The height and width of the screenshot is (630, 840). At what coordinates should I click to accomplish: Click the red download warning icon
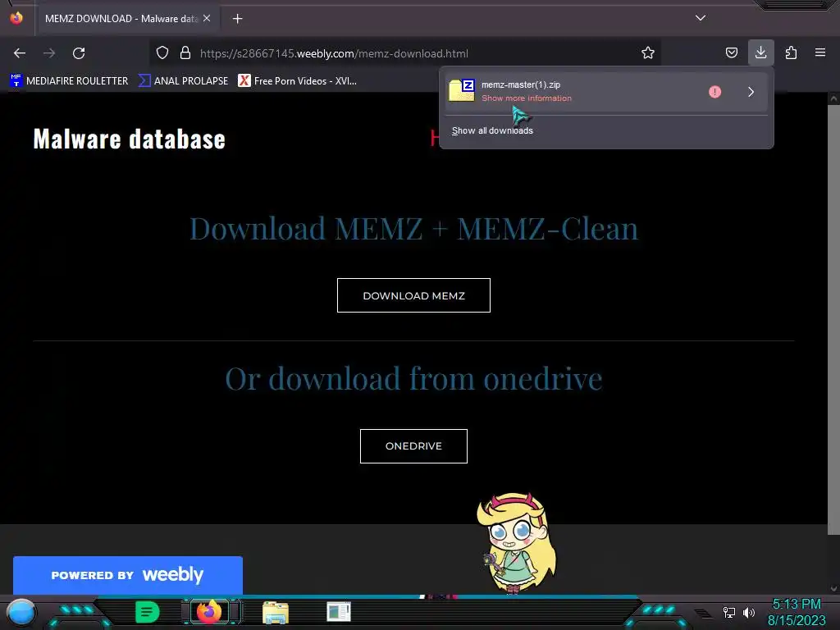click(x=714, y=92)
